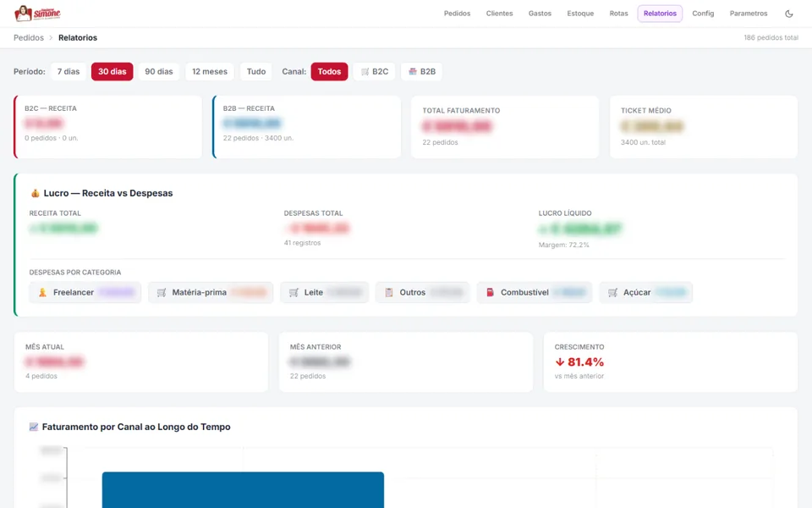Click the clipboard icon next to Outros
Screen dimensions: 812x508
click(389, 292)
